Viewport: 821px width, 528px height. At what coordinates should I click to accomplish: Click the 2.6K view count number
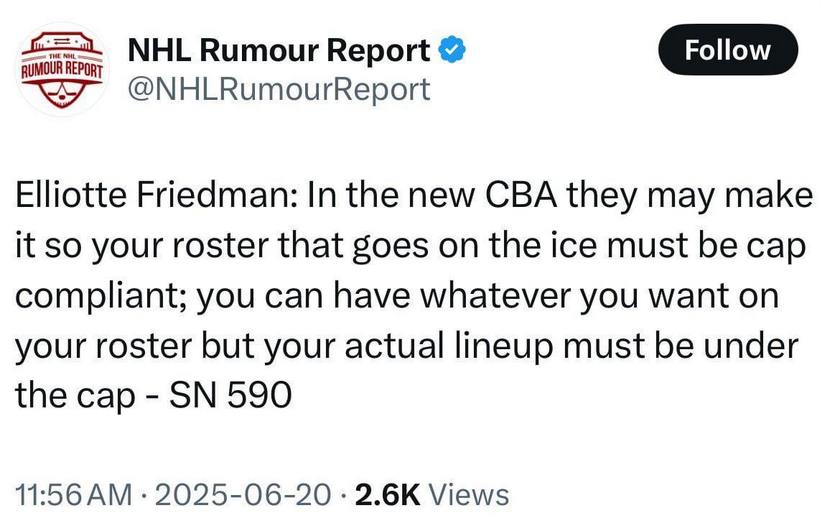click(x=387, y=494)
